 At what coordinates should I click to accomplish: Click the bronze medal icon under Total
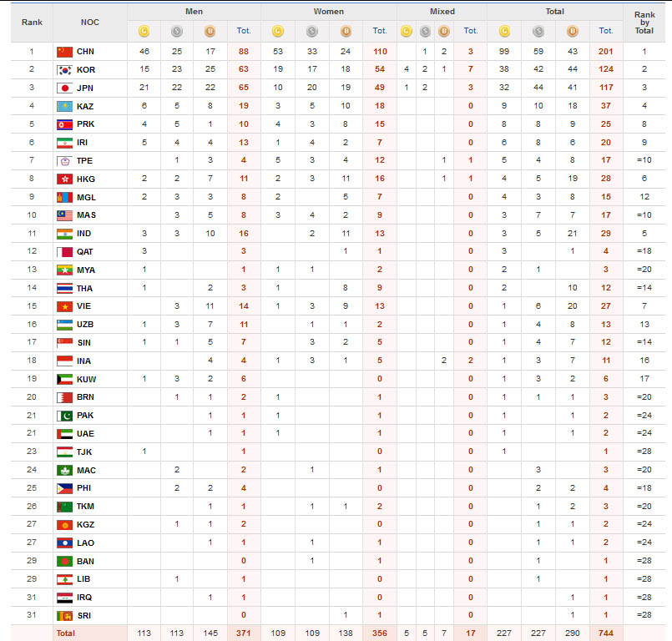(x=572, y=32)
